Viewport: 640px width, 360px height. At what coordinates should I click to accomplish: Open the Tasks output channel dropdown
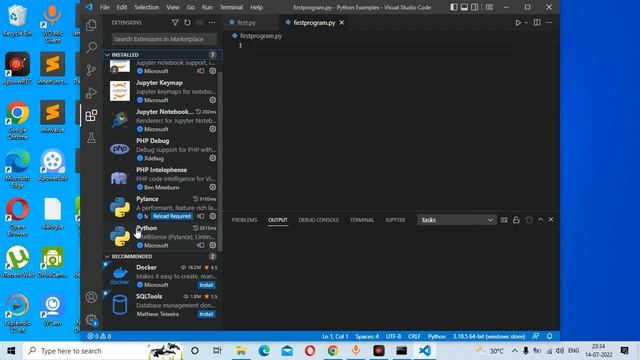pos(457,220)
